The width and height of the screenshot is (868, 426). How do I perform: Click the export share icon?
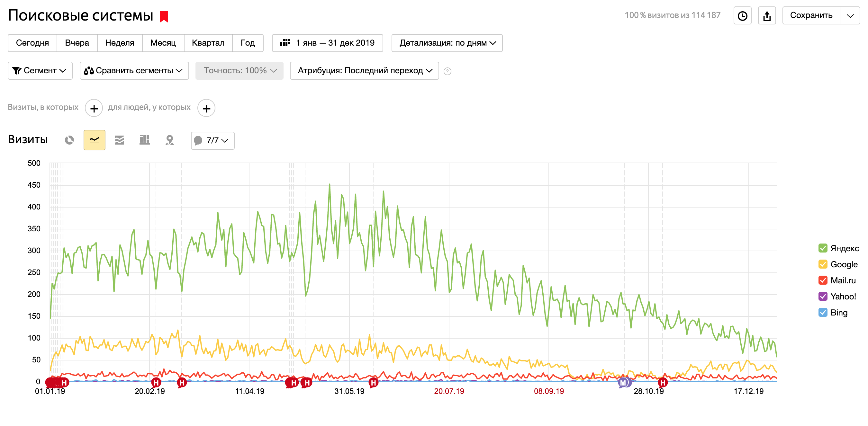click(x=767, y=16)
